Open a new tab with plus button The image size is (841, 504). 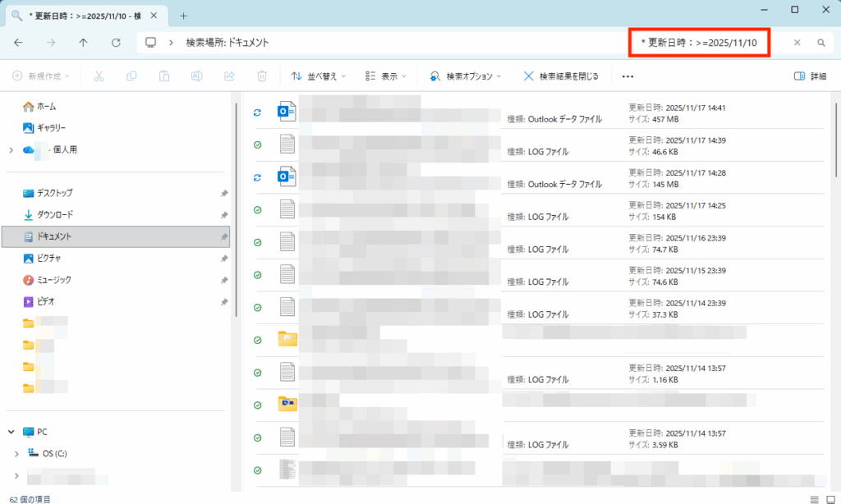[x=183, y=16]
